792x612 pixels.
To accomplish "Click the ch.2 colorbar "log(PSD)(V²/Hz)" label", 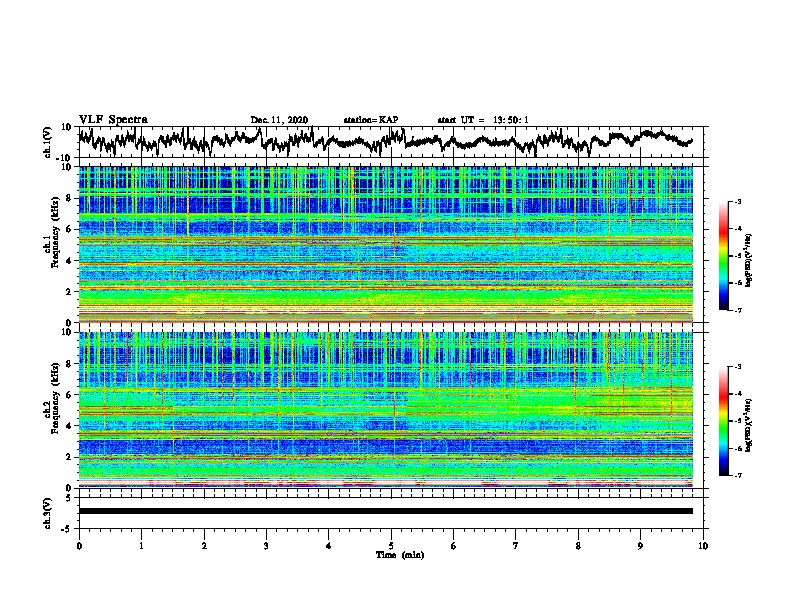I will click(x=749, y=424).
